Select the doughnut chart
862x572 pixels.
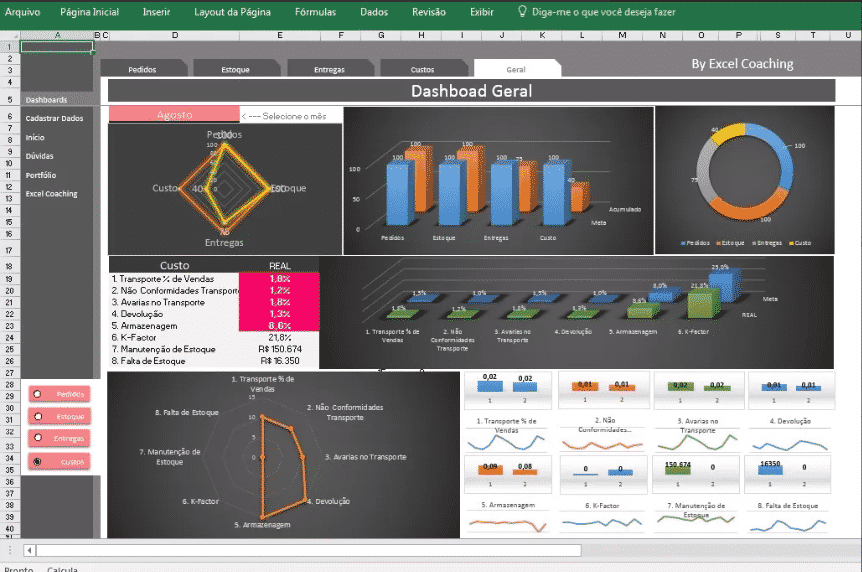point(744,180)
